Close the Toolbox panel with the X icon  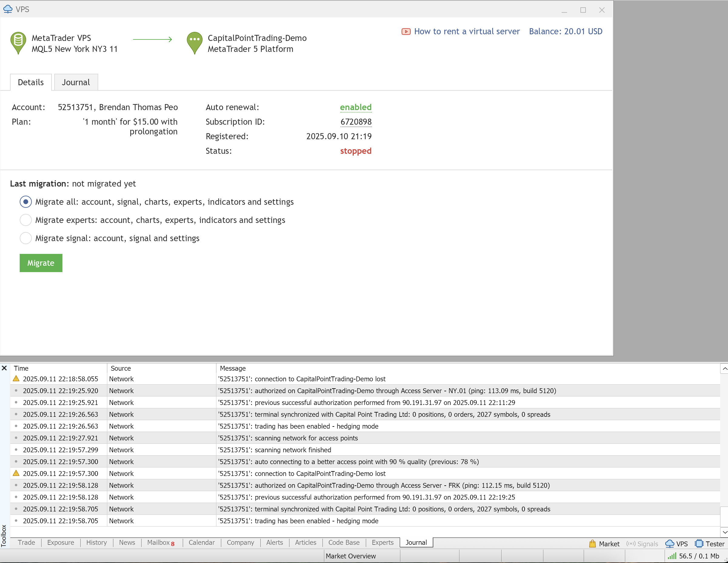click(4, 368)
